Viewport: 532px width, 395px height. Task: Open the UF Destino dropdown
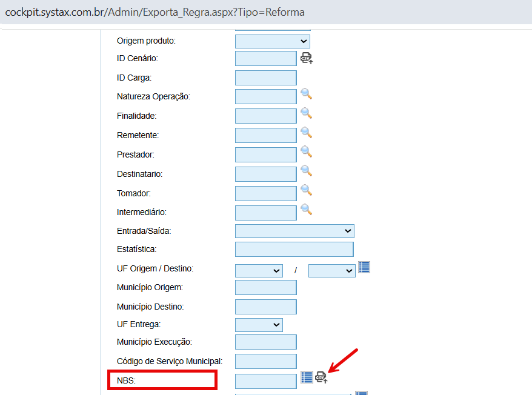click(332, 271)
